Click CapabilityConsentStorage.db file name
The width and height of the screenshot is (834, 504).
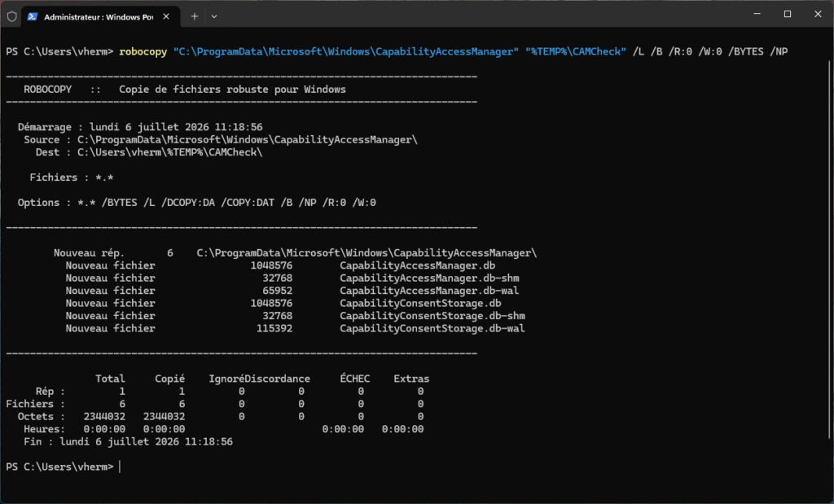420,303
